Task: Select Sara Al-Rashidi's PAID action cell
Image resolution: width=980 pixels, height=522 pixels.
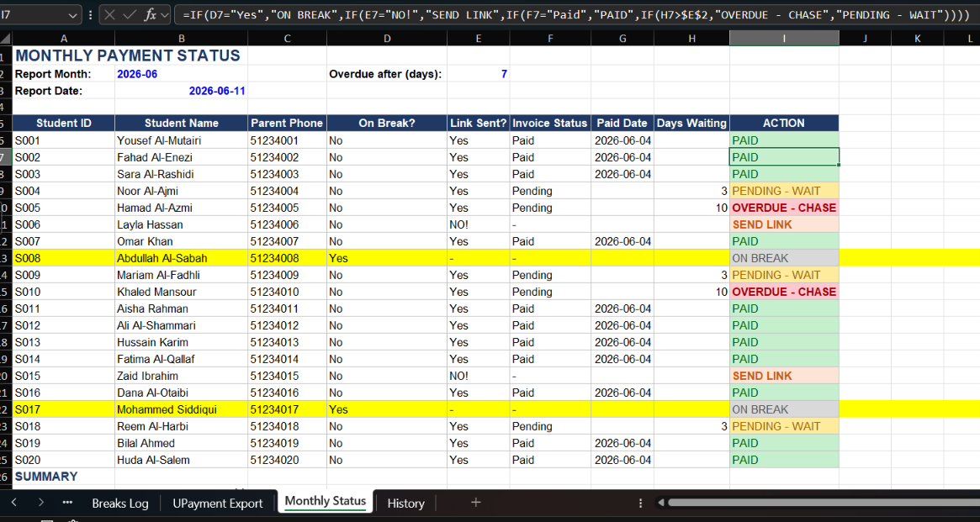Action: (784, 174)
